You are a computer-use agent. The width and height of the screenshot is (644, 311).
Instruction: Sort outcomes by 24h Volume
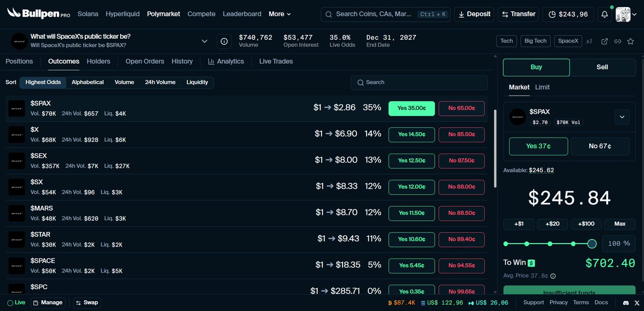(x=160, y=82)
